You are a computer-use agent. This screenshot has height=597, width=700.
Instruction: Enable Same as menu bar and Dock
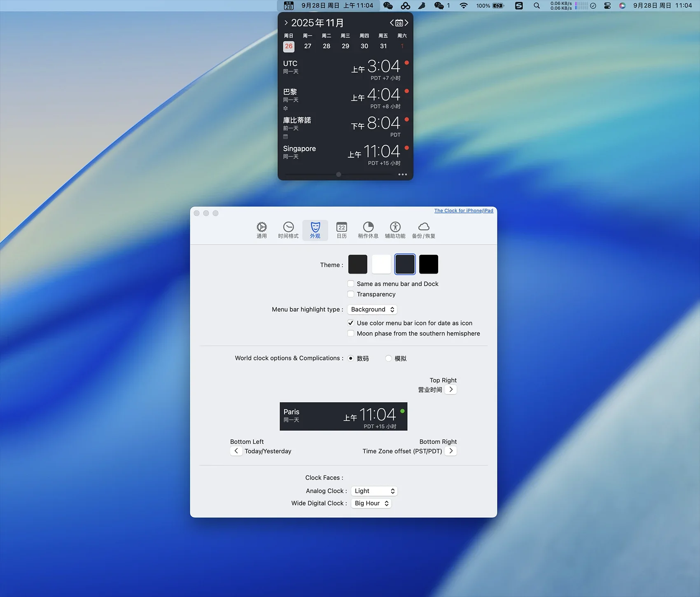click(351, 284)
